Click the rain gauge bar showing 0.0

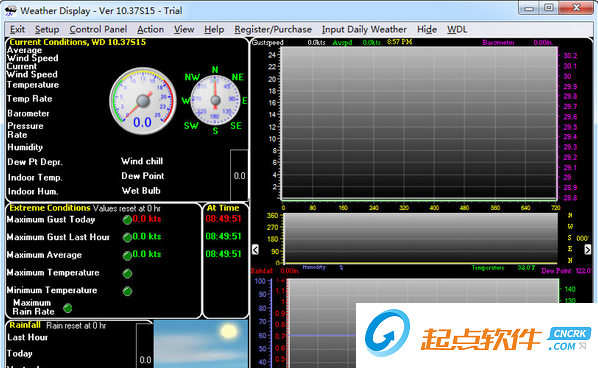pyautogui.click(x=145, y=346)
